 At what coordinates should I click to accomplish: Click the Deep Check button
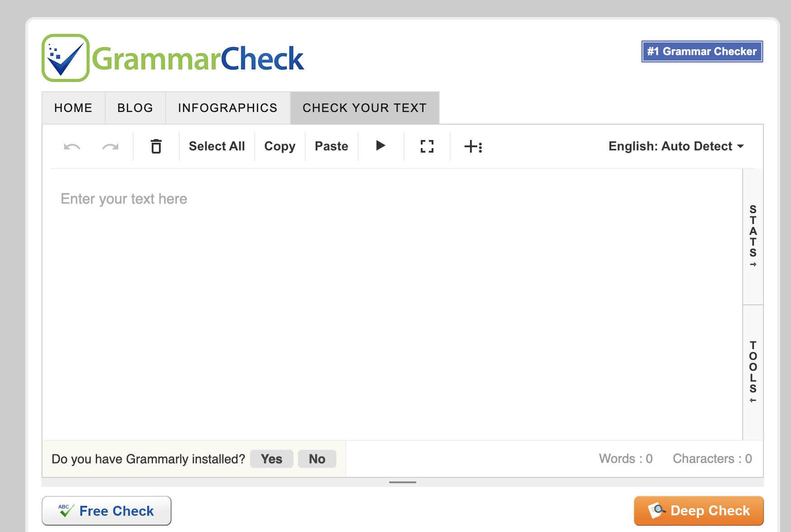[699, 511]
